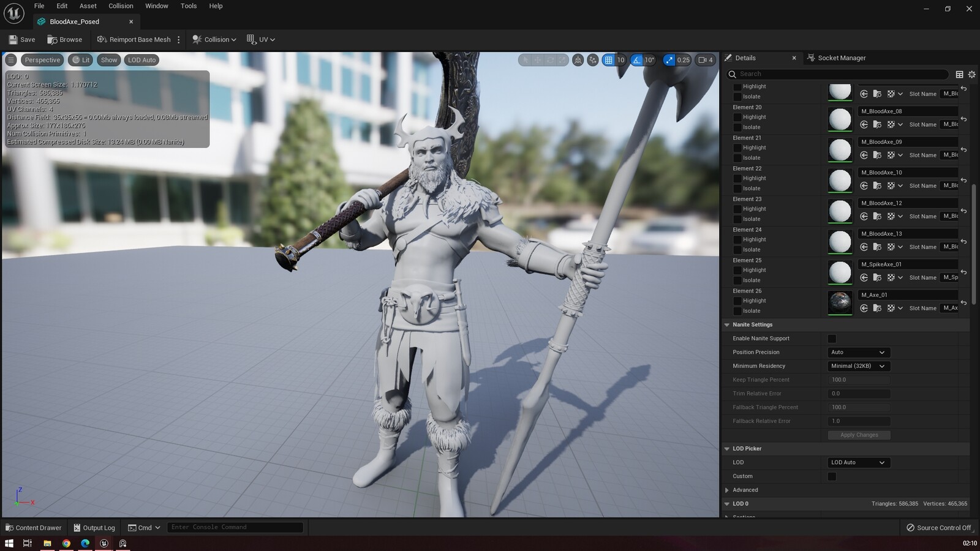
Task: Open the Perspective view mode menu
Action: 42,60
